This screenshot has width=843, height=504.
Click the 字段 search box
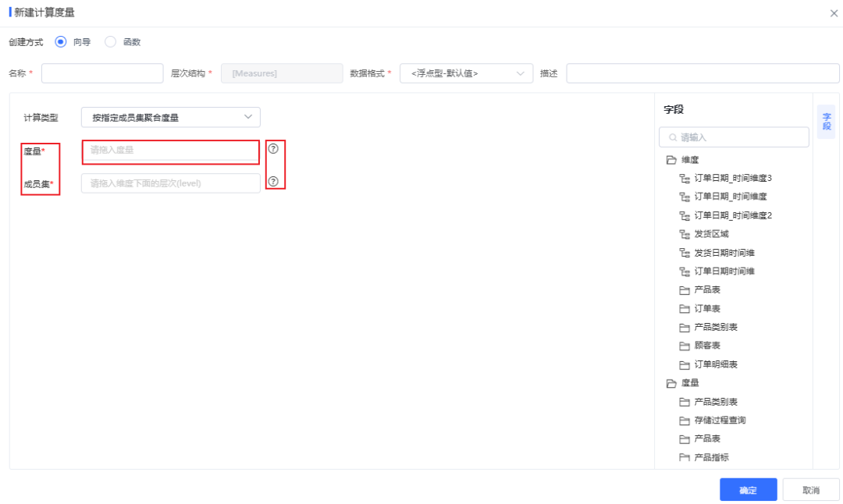(734, 137)
